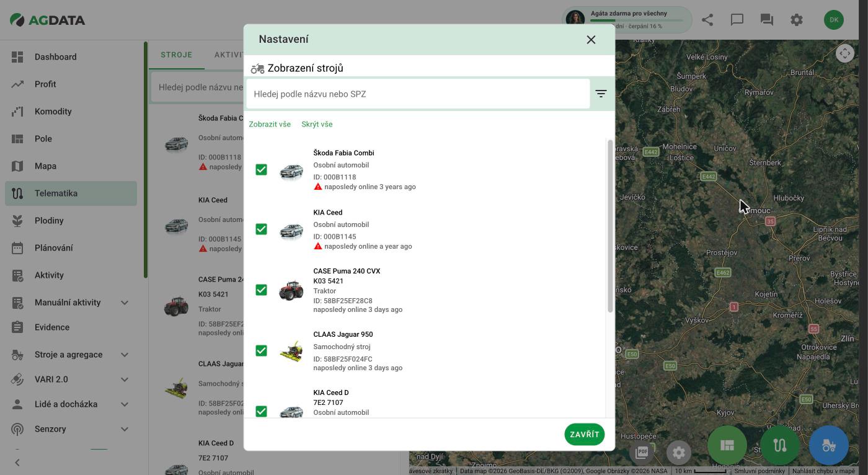The image size is (868, 475).
Task: Close the Nastavení dialog with X
Action: click(591, 40)
